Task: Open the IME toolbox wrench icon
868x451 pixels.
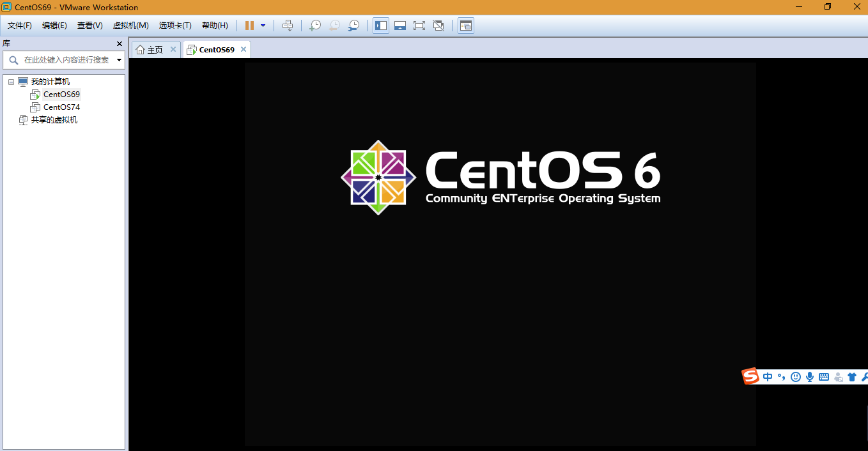Action: click(864, 377)
